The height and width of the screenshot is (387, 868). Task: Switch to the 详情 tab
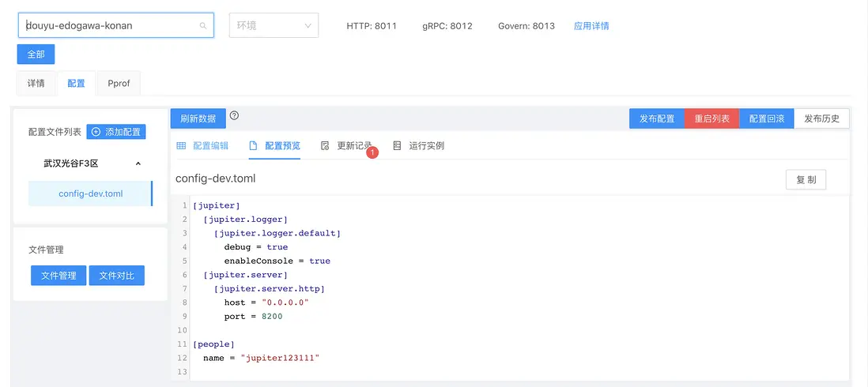(x=36, y=84)
